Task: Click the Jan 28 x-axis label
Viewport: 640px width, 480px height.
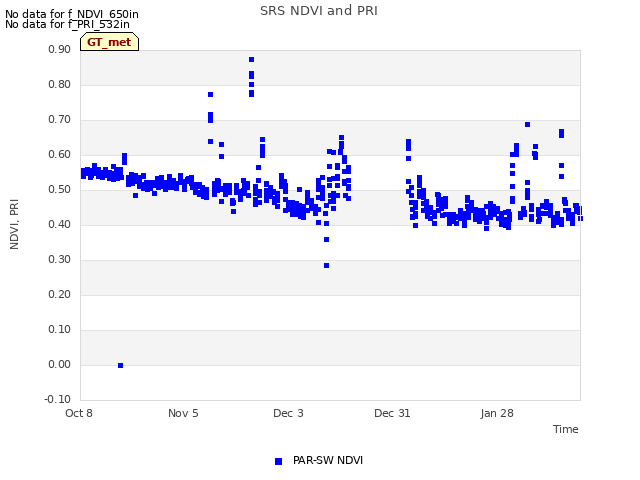Action: click(497, 413)
